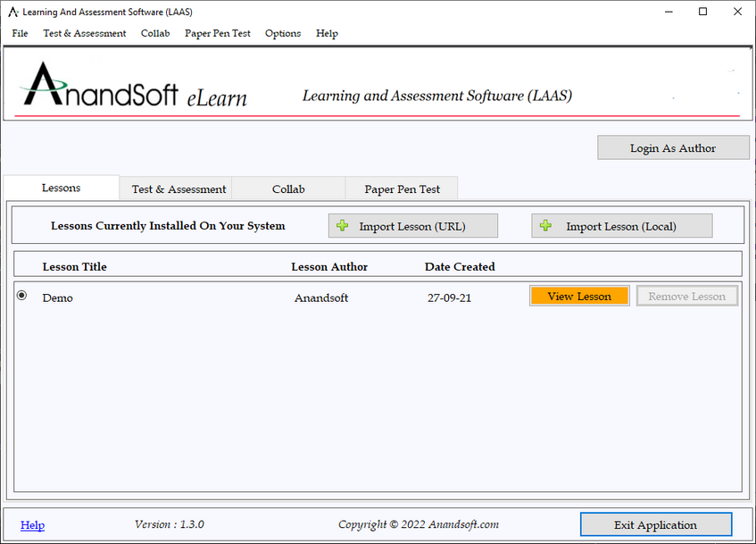Open the Collab menu
Screen dimensions: 756x544
tap(155, 33)
